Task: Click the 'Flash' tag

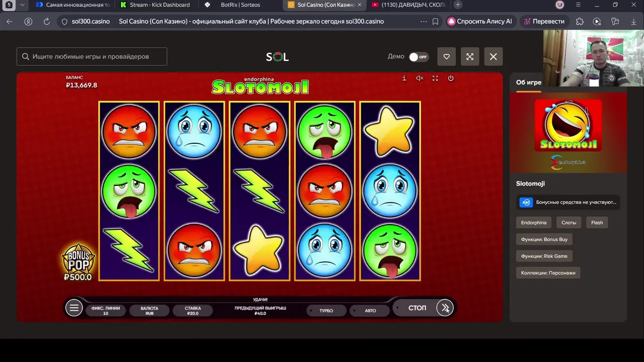Action: pos(597,223)
